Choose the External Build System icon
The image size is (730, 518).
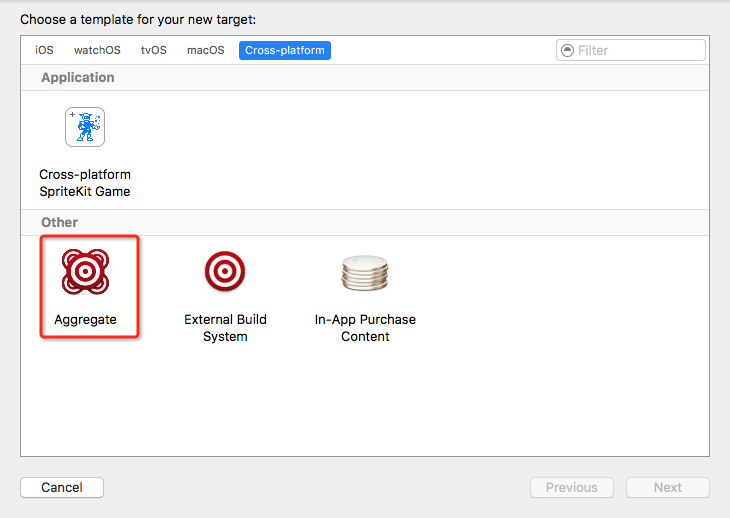coord(225,271)
